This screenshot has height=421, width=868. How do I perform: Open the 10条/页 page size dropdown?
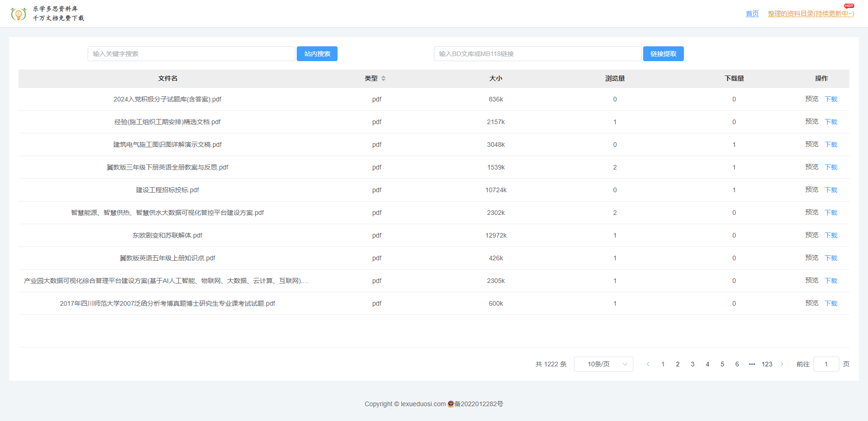603,364
